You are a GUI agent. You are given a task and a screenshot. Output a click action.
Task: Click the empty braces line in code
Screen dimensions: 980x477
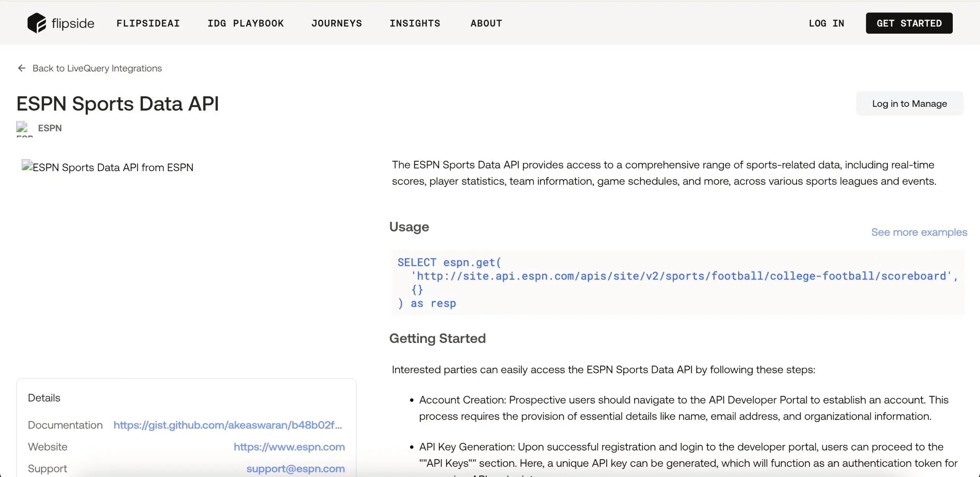(417, 290)
